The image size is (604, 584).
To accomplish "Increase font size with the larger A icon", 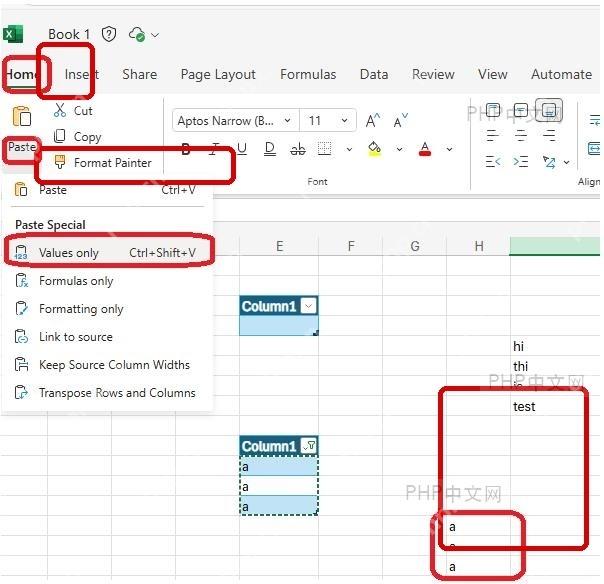I will [x=373, y=121].
